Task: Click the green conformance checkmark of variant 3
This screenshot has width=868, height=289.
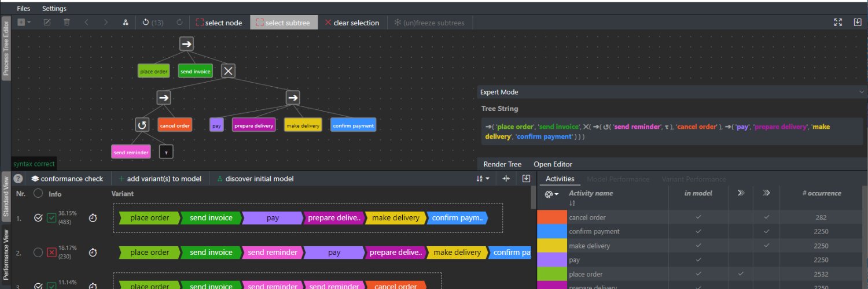Action: (x=52, y=286)
